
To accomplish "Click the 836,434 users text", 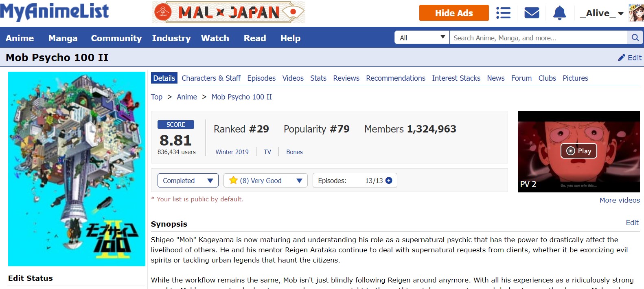I will point(177,152).
